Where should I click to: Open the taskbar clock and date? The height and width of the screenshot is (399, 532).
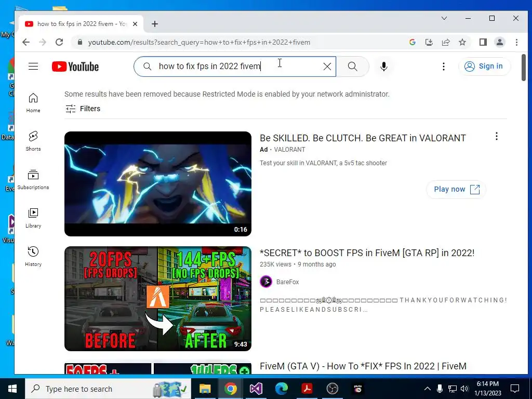(487, 389)
